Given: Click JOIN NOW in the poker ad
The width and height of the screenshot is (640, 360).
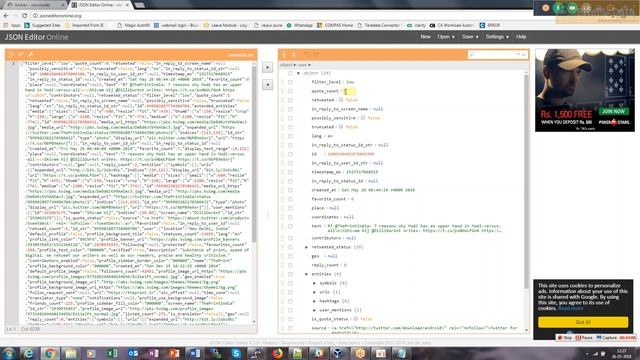Looking at the screenshot, I should [613, 111].
